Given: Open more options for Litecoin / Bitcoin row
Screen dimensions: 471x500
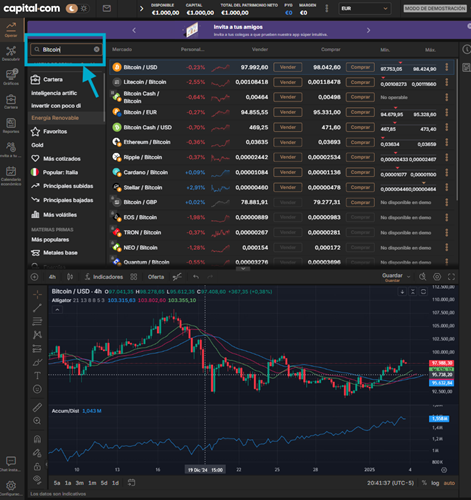Looking at the screenshot, I should pos(447,82).
